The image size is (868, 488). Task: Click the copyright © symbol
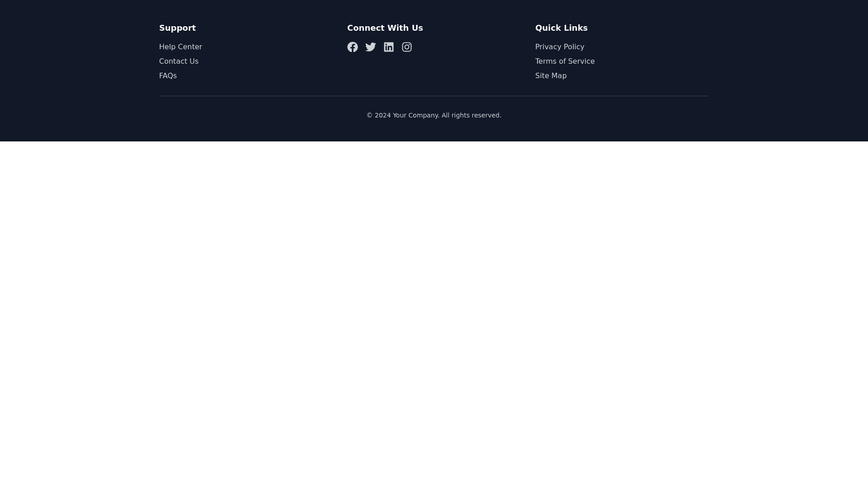(369, 116)
